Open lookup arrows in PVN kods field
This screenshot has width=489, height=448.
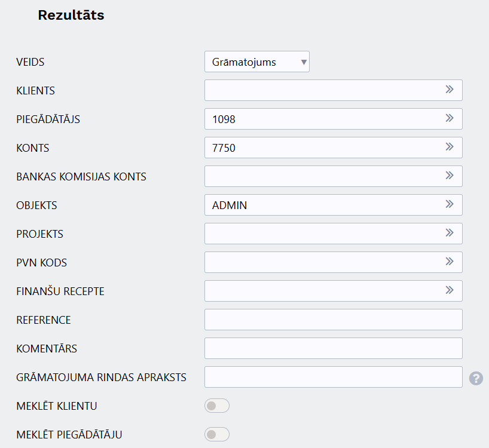coord(449,262)
